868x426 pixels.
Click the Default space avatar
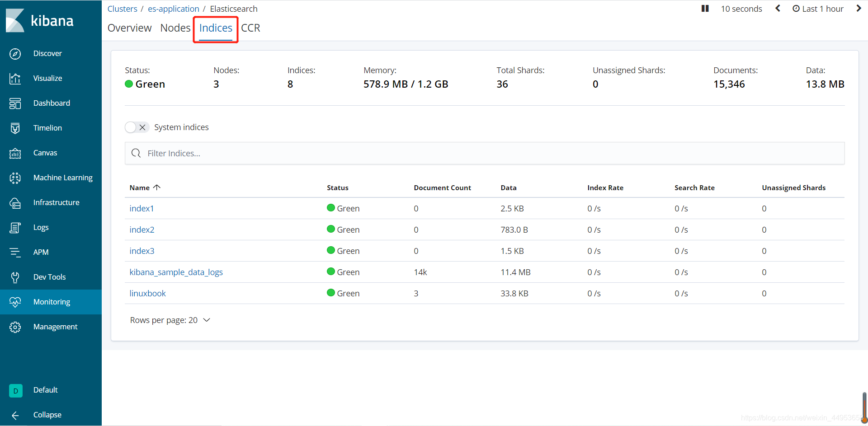[x=15, y=390]
